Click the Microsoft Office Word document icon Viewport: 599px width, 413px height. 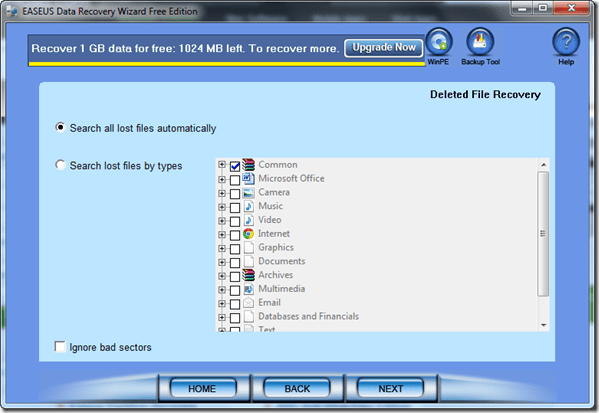(x=248, y=178)
